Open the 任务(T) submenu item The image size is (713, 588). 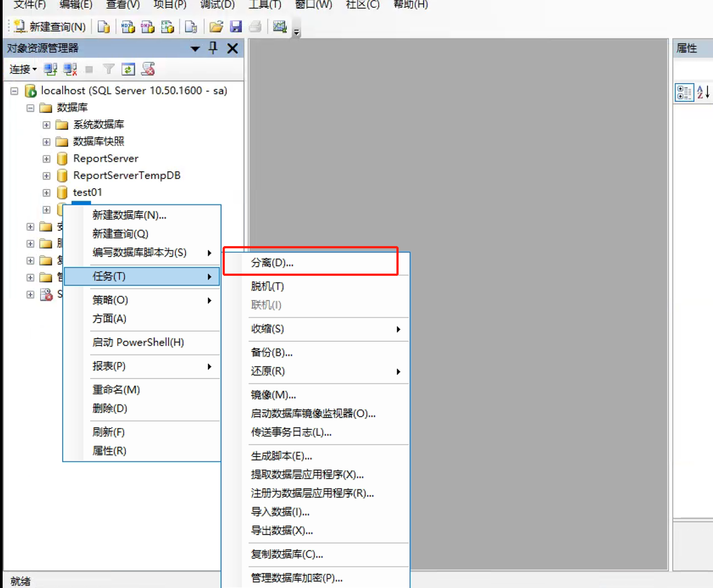coord(142,276)
